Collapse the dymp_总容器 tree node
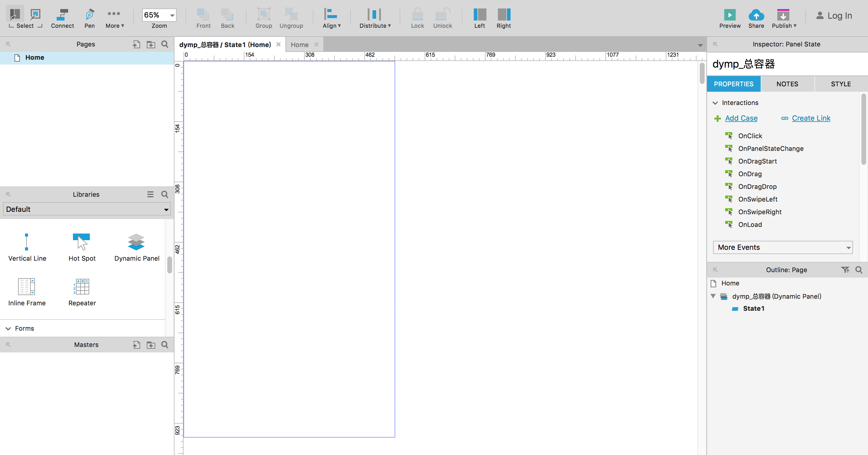Image resolution: width=868 pixels, height=455 pixels. pos(713,296)
